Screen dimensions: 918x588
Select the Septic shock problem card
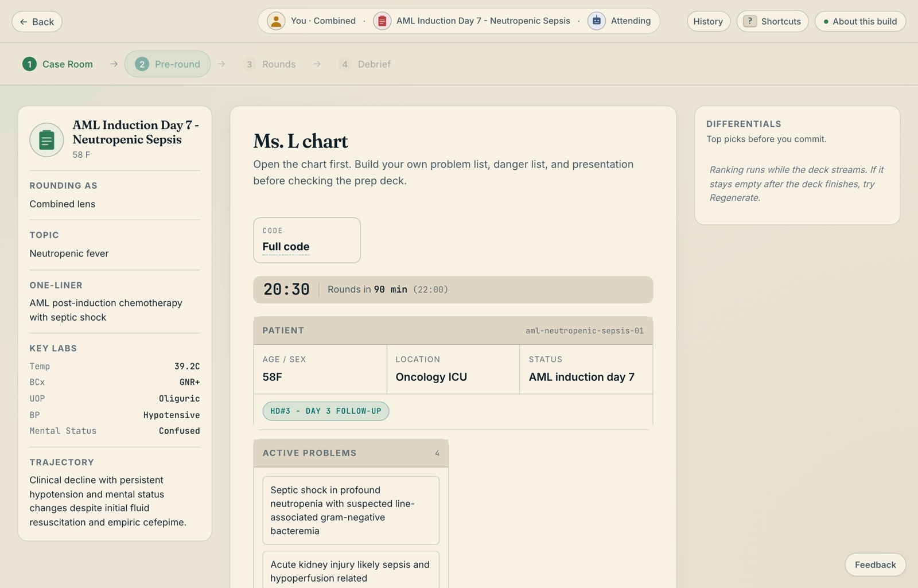tap(351, 511)
